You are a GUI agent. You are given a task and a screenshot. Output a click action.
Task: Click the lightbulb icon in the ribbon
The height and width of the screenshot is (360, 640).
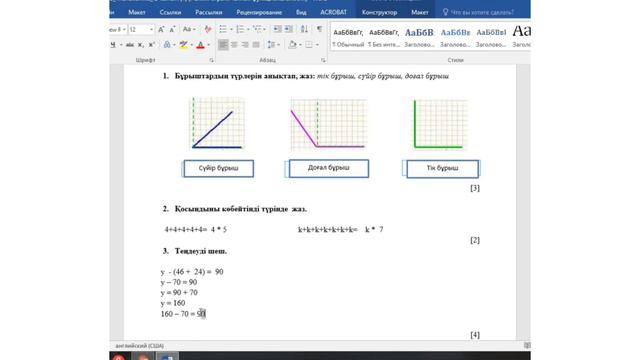pyautogui.click(x=445, y=12)
